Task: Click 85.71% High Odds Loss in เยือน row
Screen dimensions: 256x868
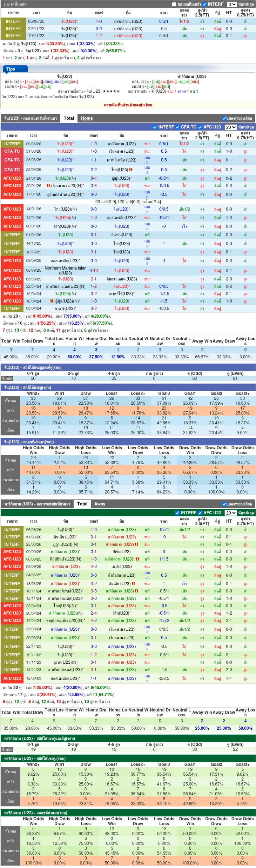Action: (86, 492)
